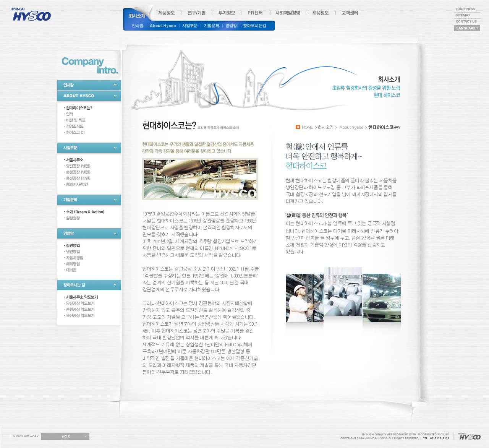This screenshot has width=489, height=448.
Task: Select 당진공장 (냉연) under 사업부문
Action: tap(78, 166)
